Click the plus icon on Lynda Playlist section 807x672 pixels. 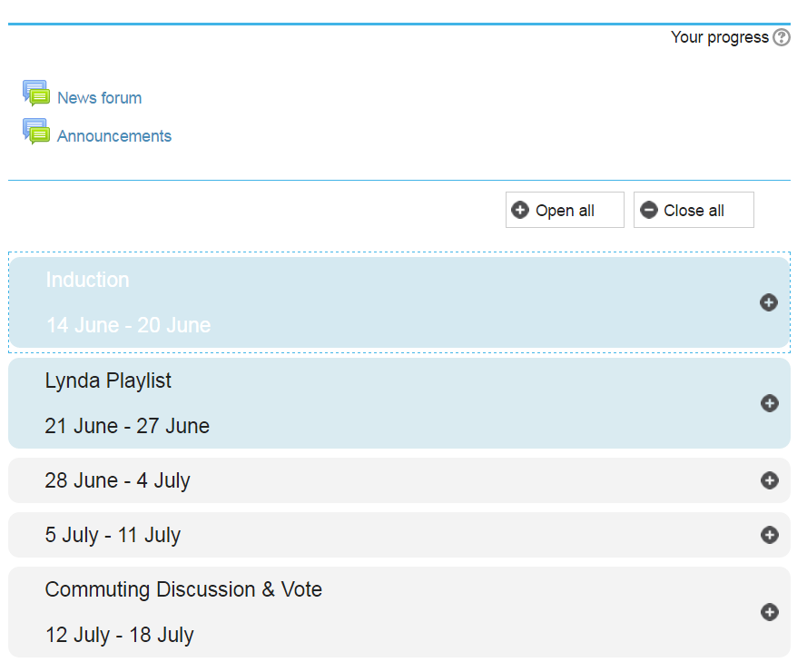(x=769, y=403)
